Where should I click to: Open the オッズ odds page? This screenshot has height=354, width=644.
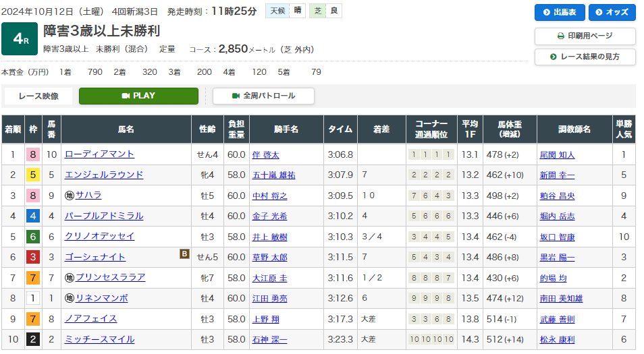612,13
